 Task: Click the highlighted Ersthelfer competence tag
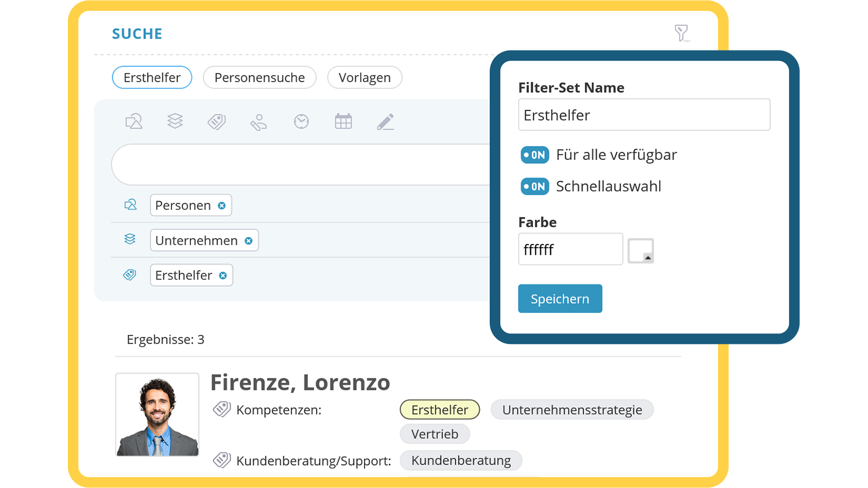[440, 410]
